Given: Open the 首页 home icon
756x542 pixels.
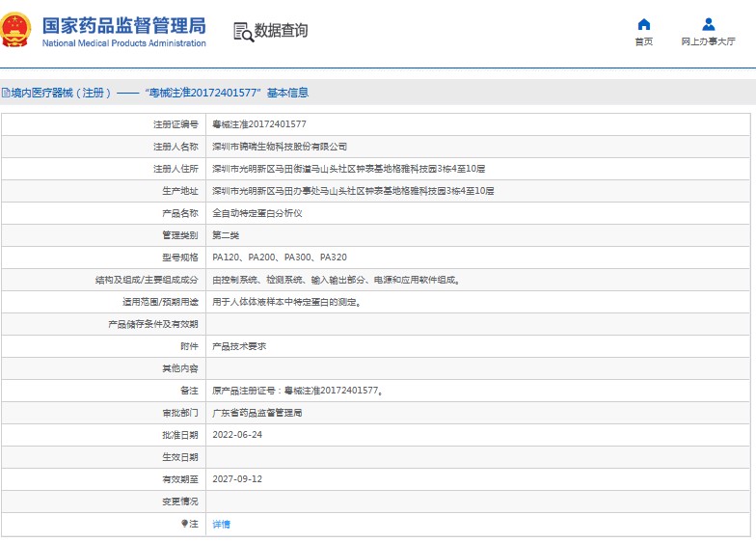Looking at the screenshot, I should (x=644, y=24).
